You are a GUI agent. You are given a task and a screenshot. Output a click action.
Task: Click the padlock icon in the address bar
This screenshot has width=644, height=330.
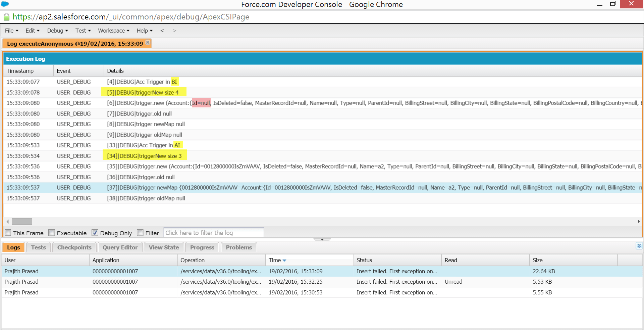[6, 17]
